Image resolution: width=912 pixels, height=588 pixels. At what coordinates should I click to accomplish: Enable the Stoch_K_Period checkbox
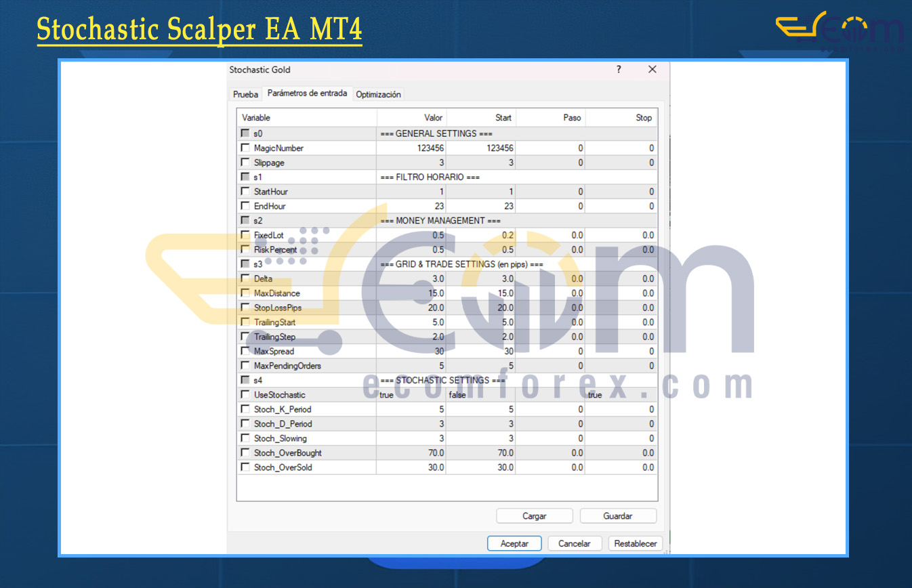(245, 409)
